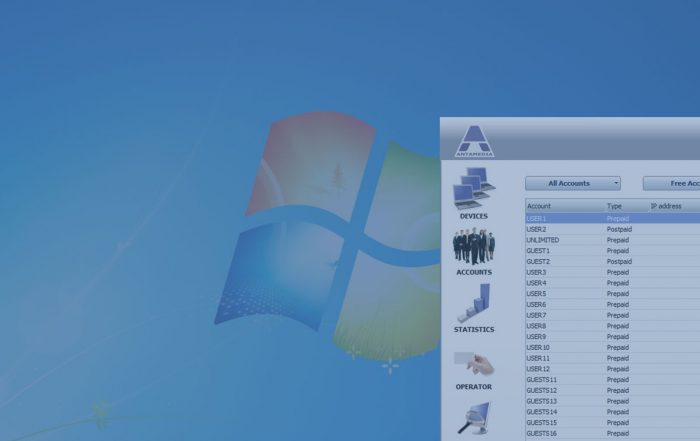Select the USER3 account row
The width and height of the screenshot is (700, 441).
[612, 272]
